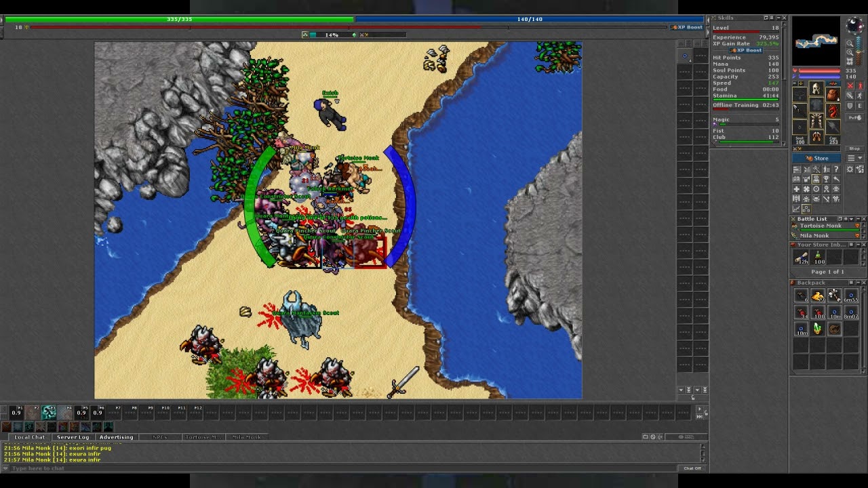Click the blue mana bar at top
This screenshot has width=868, height=488.
(529, 20)
